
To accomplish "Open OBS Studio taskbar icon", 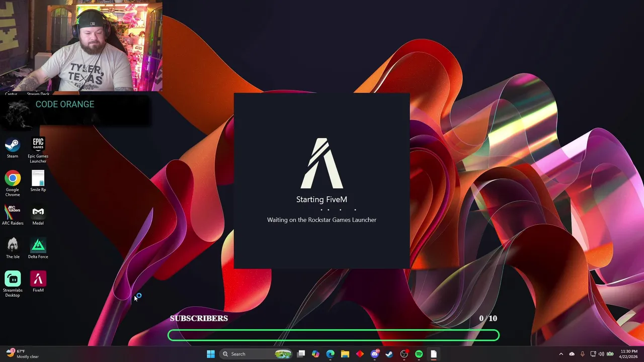I will pyautogui.click(x=404, y=354).
